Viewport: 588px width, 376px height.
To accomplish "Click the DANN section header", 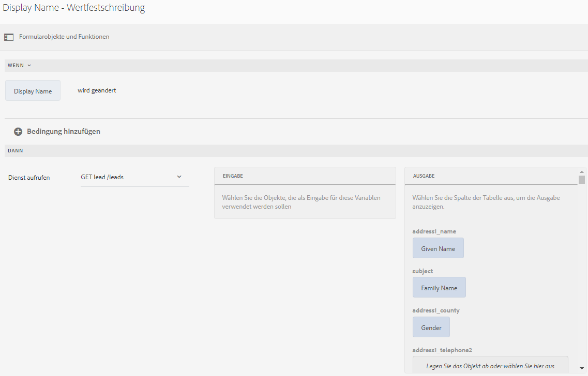I will [16, 151].
